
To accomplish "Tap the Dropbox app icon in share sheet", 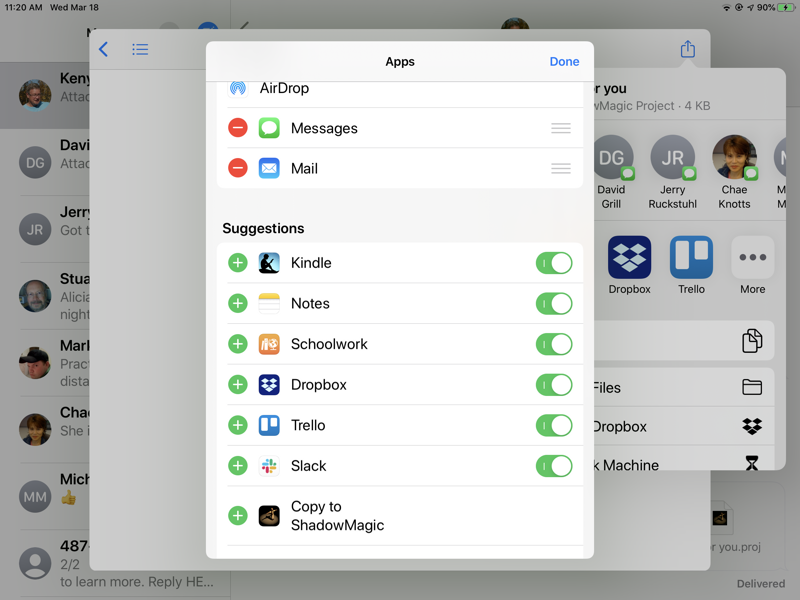I will (629, 258).
